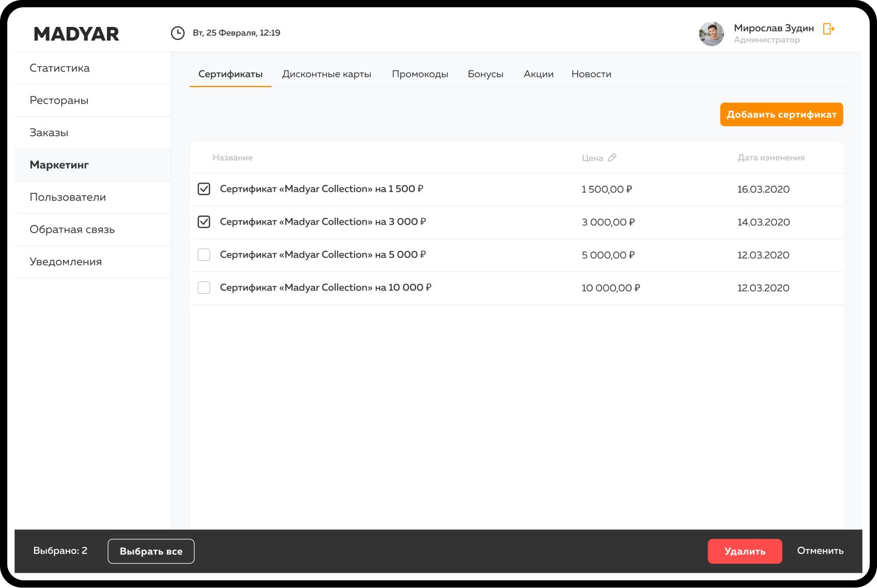This screenshot has width=877, height=588.
Task: Open certificate «Madyar Collection» на 1 500 ₽
Action: (322, 189)
